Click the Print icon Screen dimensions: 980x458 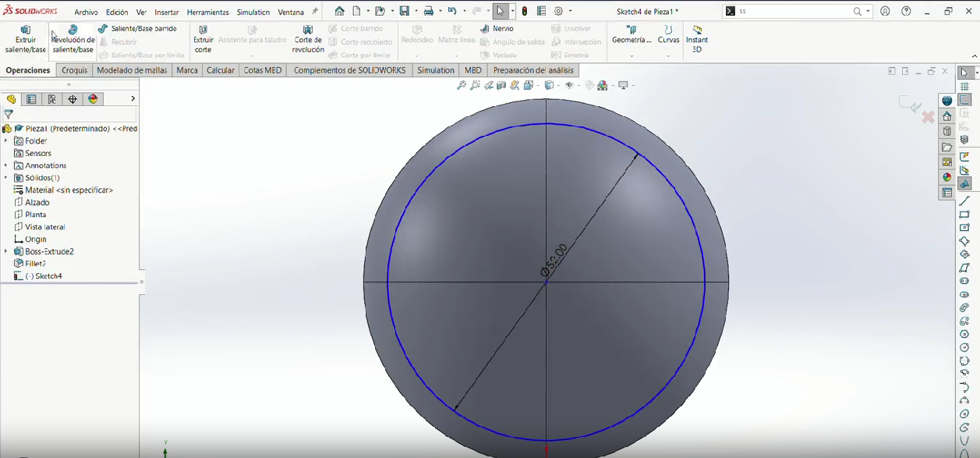point(429,11)
